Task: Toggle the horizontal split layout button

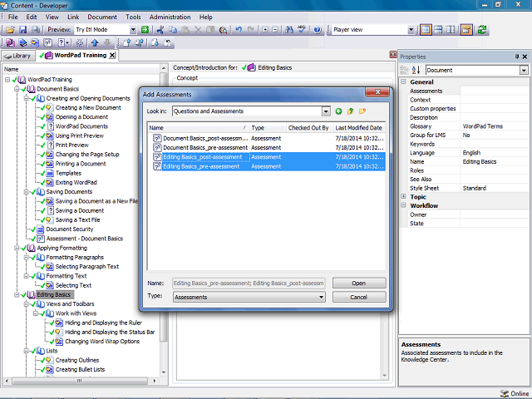Action: 438,30
